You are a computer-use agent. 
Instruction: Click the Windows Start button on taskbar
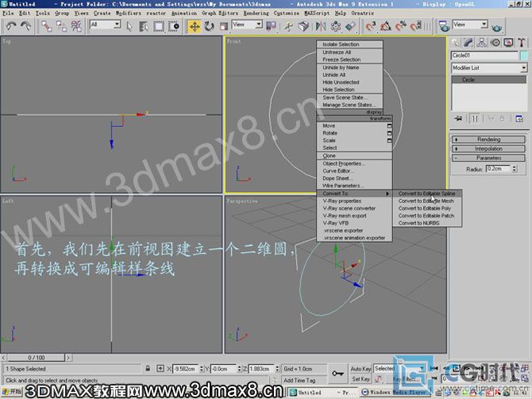click(x=12, y=392)
